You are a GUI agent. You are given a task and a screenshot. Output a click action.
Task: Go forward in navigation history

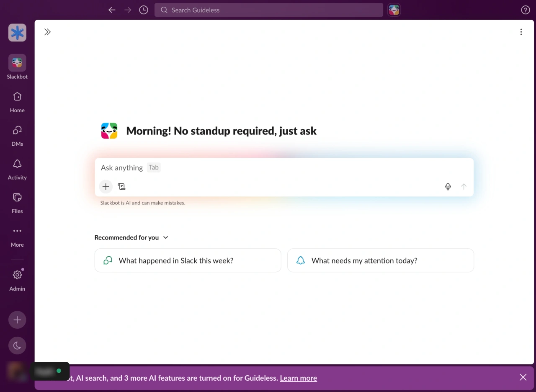point(128,10)
